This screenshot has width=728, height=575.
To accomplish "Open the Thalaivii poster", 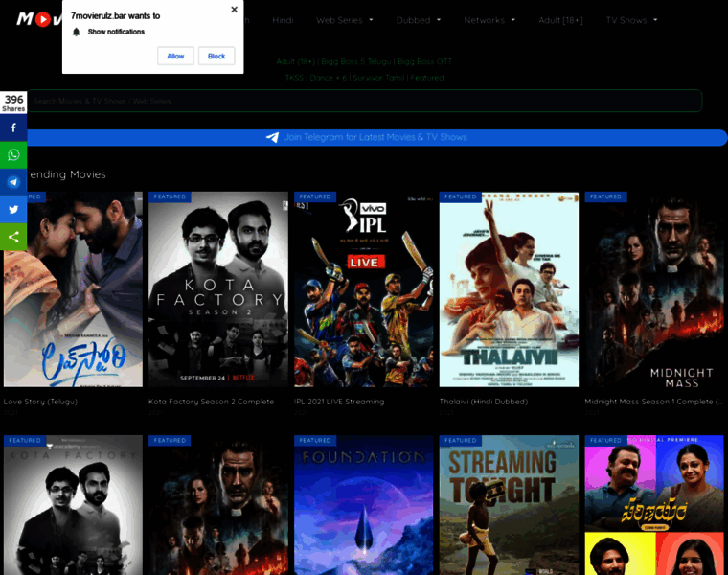I will [509, 289].
